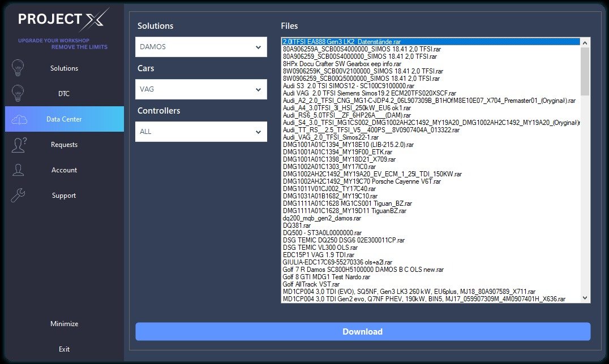Select Data Center in sidebar
The image size is (609, 364).
tap(65, 119)
